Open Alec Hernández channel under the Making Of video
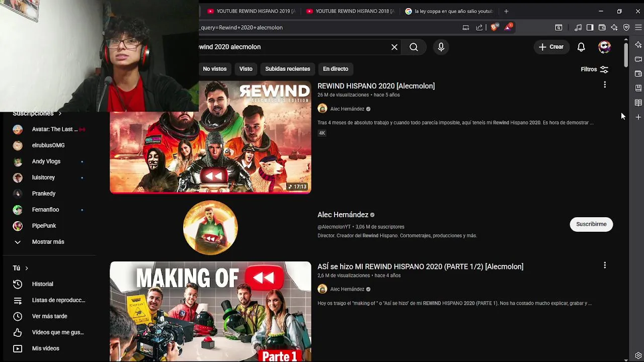 (x=347, y=289)
